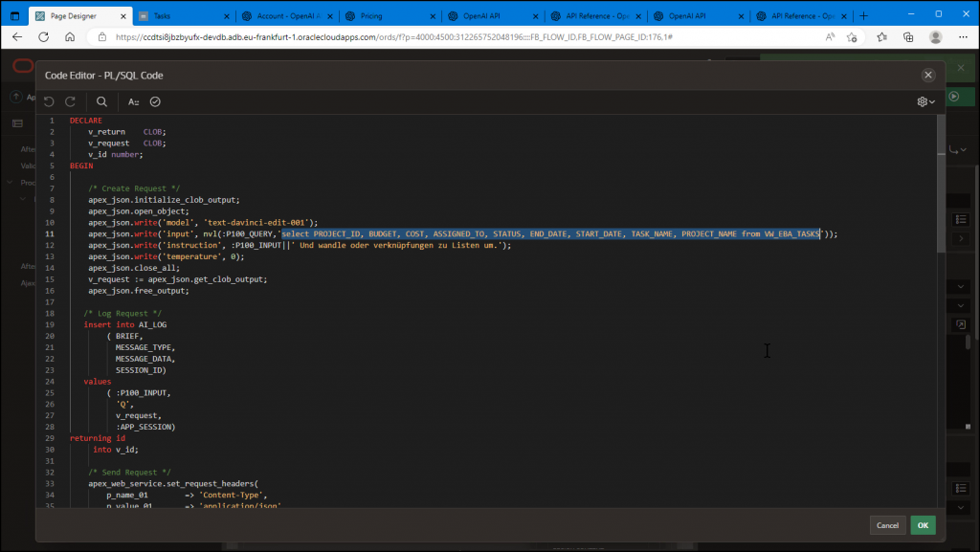Viewport: 980px width, 552px height.
Task: Click 'insert into AI_LOG' line
Action: pos(125,324)
